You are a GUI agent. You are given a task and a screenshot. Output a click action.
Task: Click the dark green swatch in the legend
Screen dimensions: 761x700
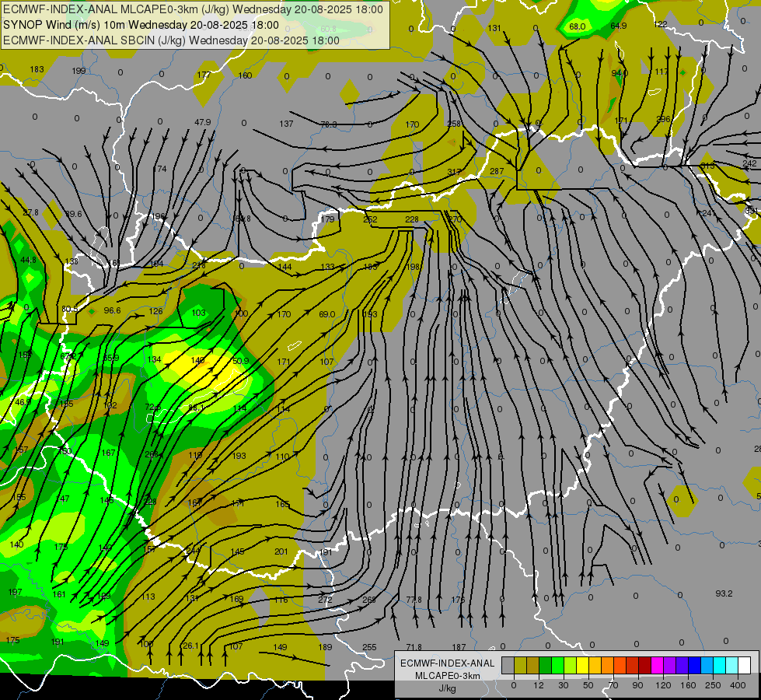click(546, 665)
